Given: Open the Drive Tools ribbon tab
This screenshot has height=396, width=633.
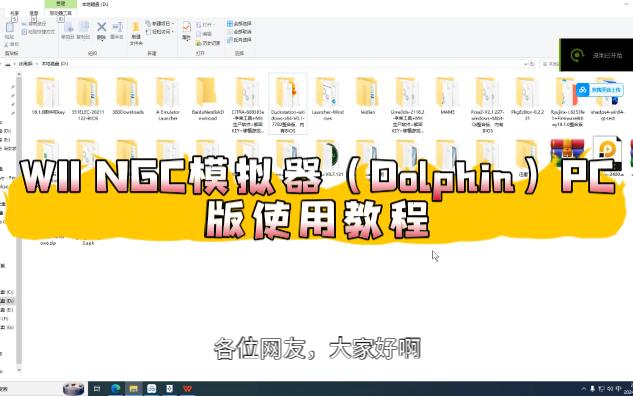Looking at the screenshot, I should pos(61,13).
